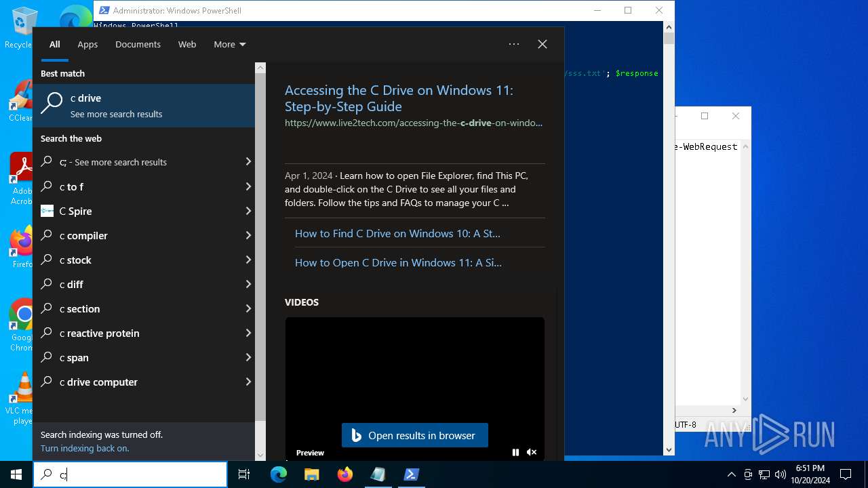868x488 pixels.
Task: Open Task View from the taskbar
Action: coord(244,474)
